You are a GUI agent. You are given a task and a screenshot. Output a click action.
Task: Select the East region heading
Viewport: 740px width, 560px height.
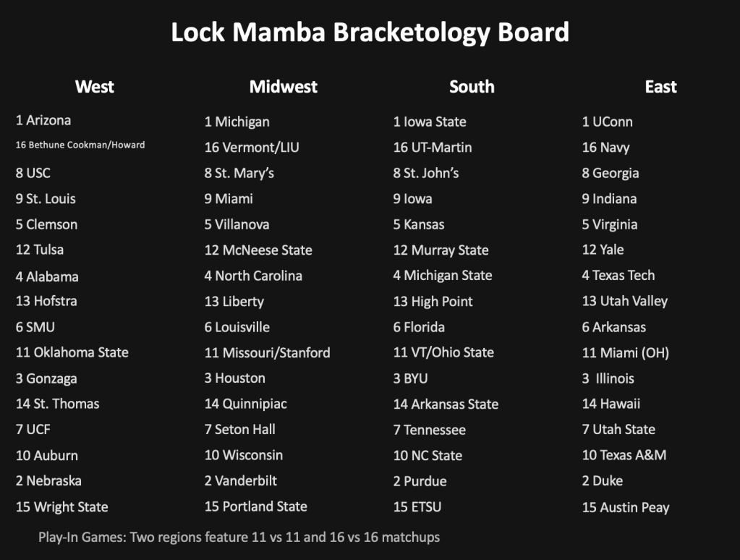click(660, 87)
